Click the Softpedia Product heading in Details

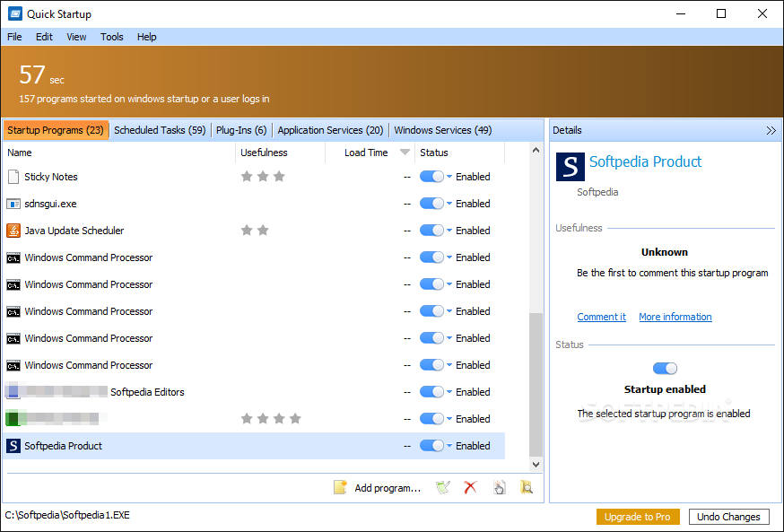(646, 161)
